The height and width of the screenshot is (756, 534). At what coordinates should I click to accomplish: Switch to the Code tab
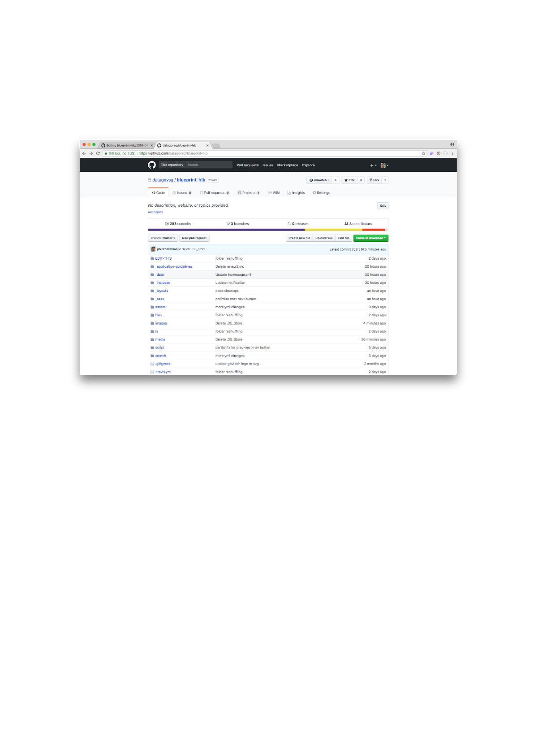point(158,193)
